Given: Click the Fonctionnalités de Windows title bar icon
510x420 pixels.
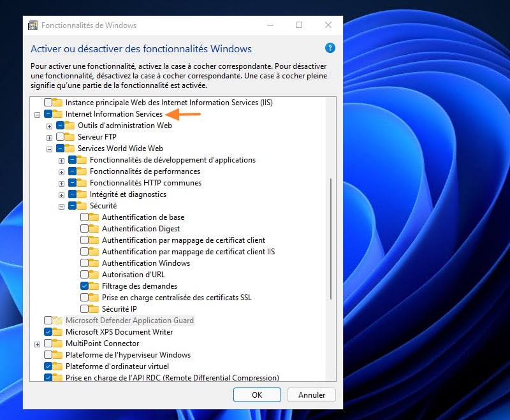Looking at the screenshot, I should point(33,25).
